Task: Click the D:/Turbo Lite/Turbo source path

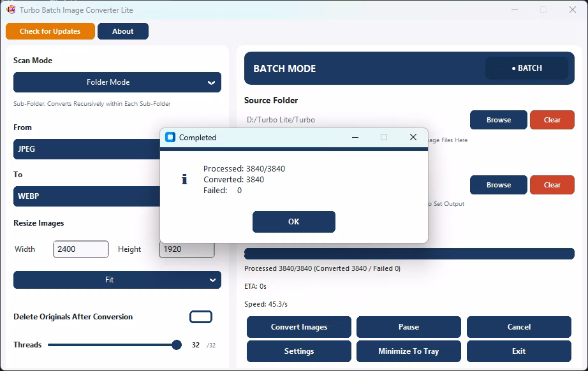Action: (281, 120)
